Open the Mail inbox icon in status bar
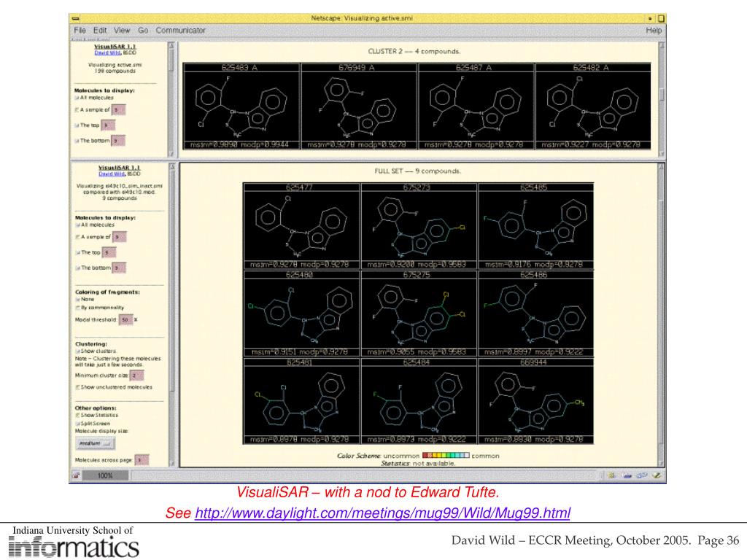747x560 pixels. (627, 475)
